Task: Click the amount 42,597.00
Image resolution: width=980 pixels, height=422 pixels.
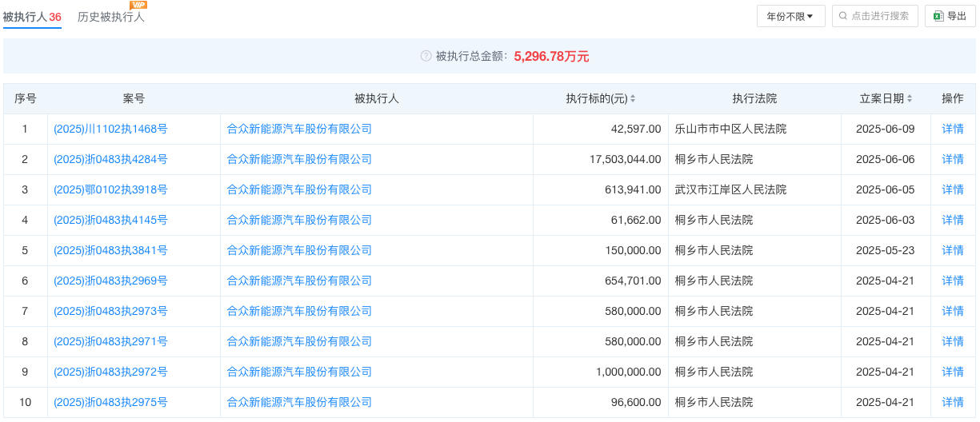Action: pyautogui.click(x=636, y=129)
